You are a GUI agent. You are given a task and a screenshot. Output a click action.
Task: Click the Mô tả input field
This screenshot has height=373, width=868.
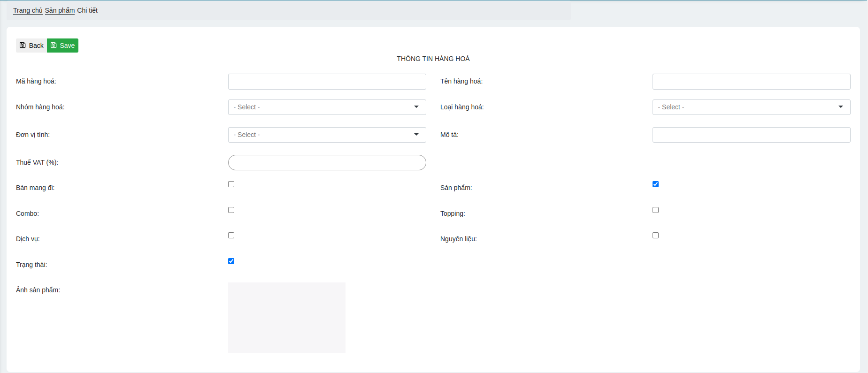[x=751, y=135]
